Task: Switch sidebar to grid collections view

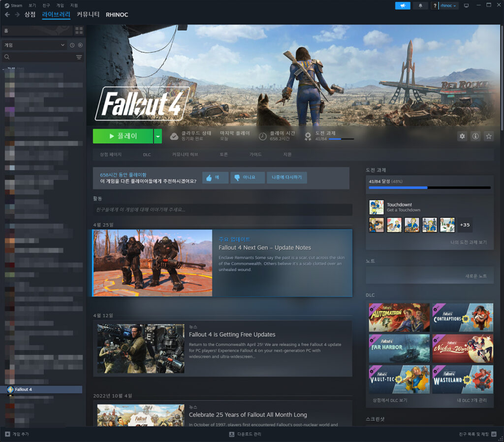Action: pyautogui.click(x=79, y=30)
